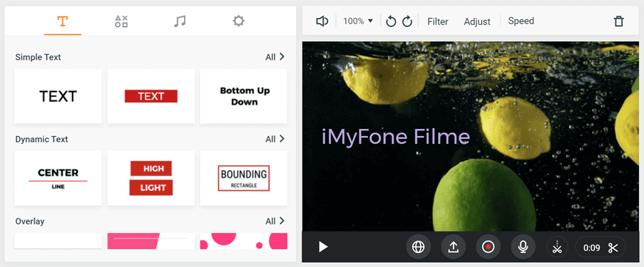Switch to the Text tab
Screen dimensions: 644x267
click(63, 21)
